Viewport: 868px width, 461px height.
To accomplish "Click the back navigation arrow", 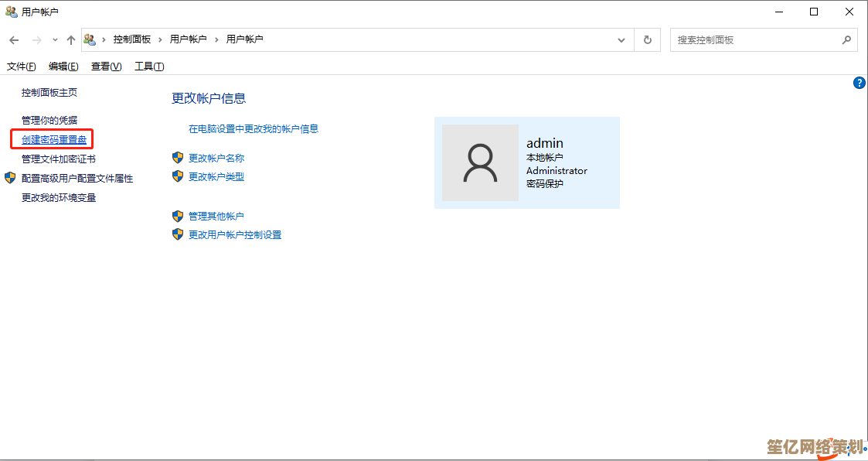I will (14, 39).
